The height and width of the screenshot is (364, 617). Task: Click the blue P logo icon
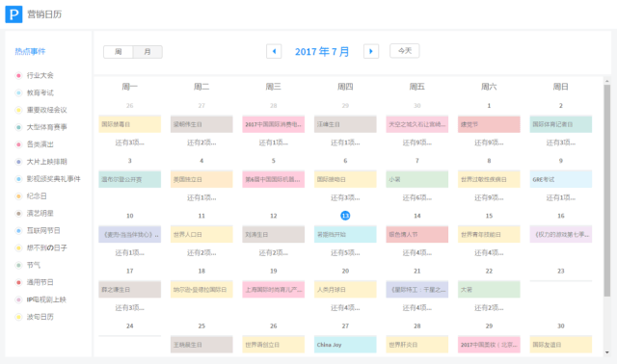[x=13, y=14]
